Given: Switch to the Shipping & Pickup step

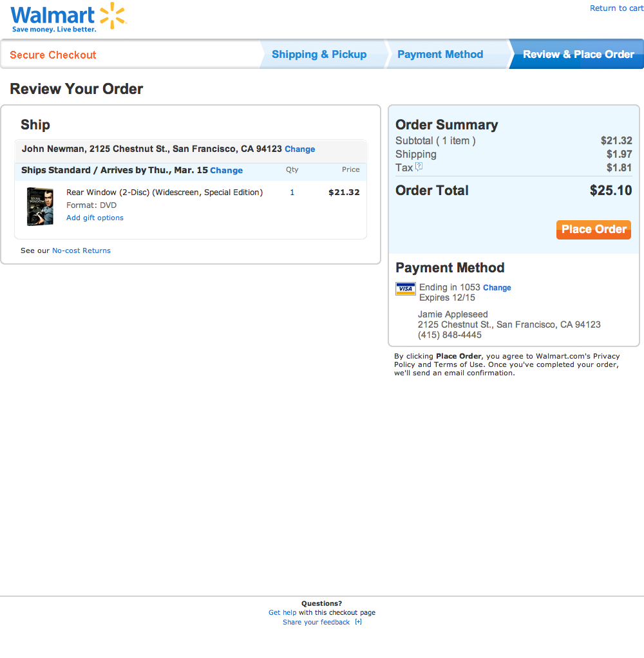Looking at the screenshot, I should point(319,54).
